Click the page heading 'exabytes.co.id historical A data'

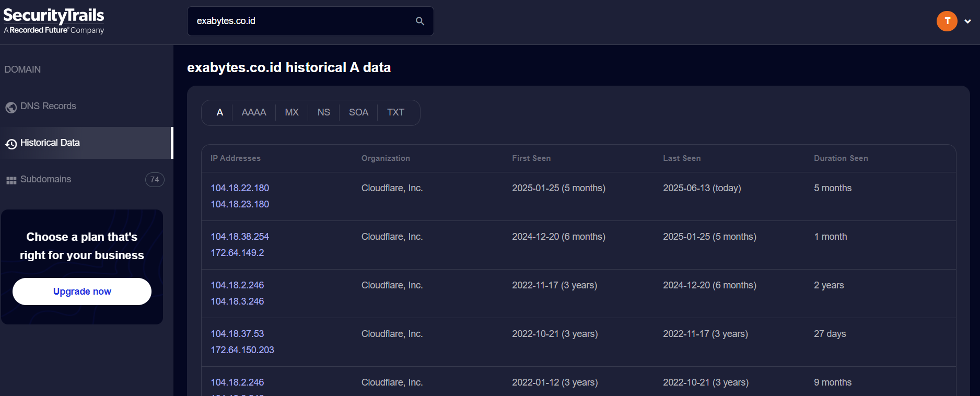point(289,67)
